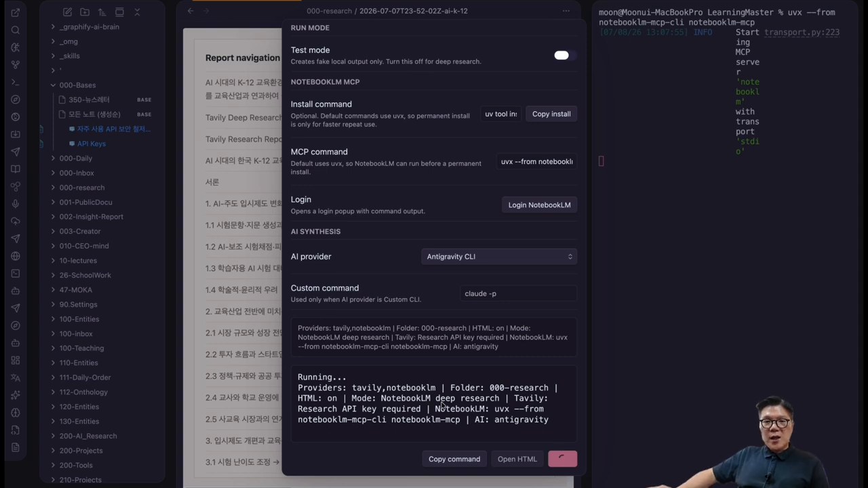Click the Copy command button
868x488 pixels.
click(x=454, y=459)
